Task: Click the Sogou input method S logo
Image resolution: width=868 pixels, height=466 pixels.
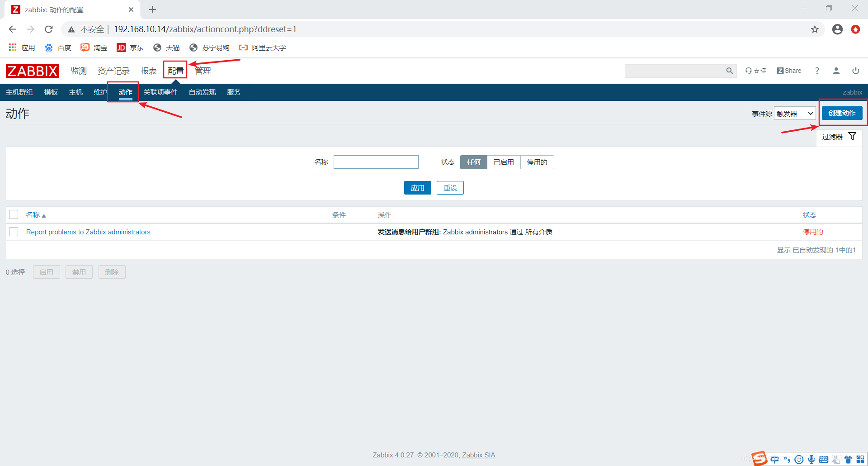Action: click(x=759, y=458)
